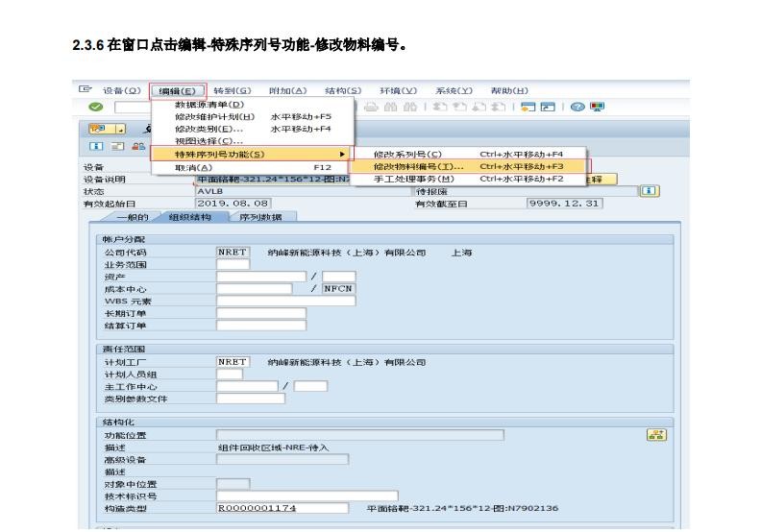
Task: Click the green checkmark Enter icon
Action: tap(94, 110)
